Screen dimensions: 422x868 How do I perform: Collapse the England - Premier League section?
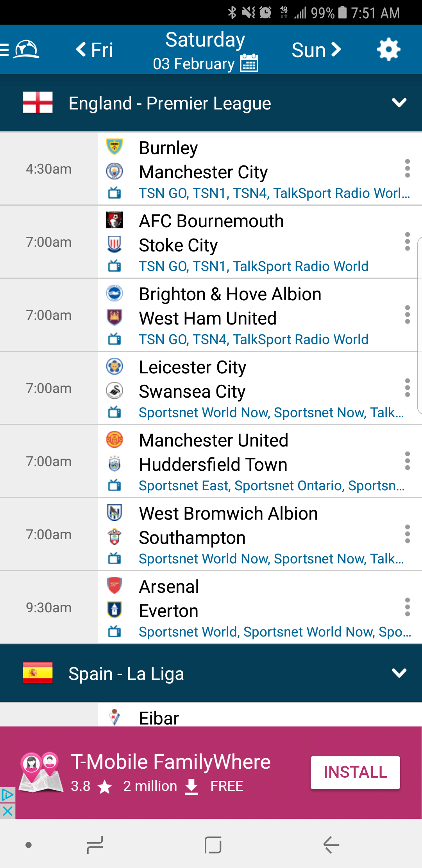click(399, 103)
